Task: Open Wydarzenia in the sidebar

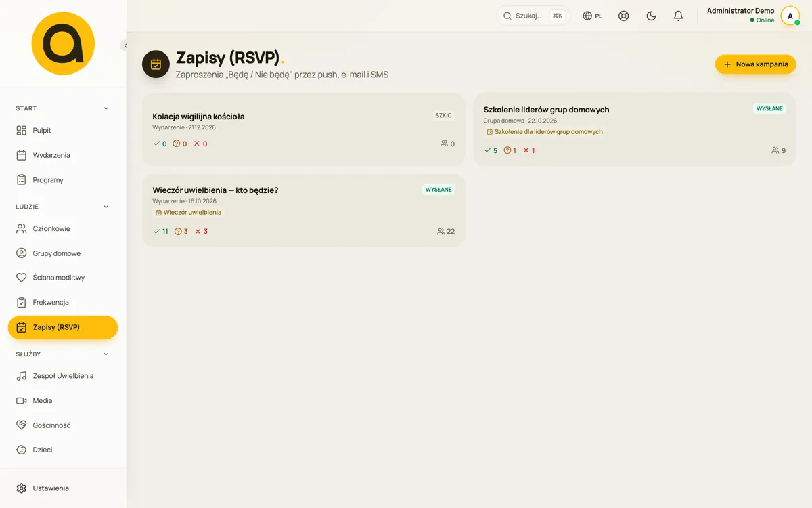Action: click(63, 155)
